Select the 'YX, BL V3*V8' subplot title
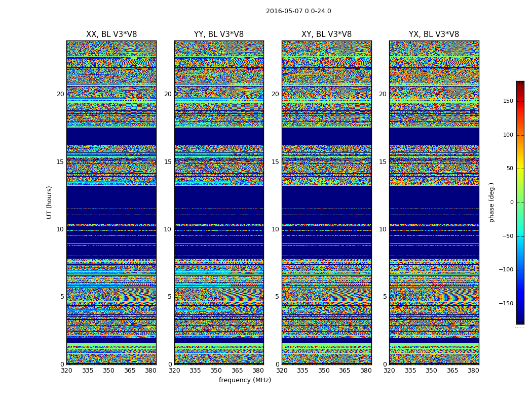The height and width of the screenshot is (405, 532). pyautogui.click(x=434, y=34)
